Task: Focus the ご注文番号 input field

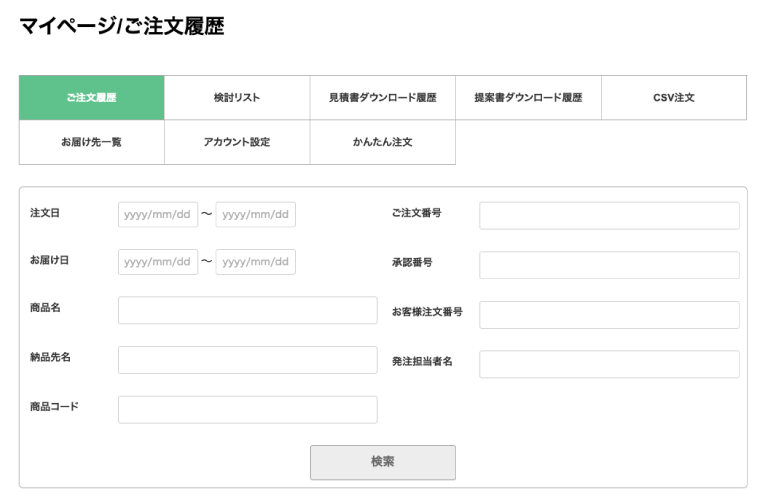Action: [609, 216]
